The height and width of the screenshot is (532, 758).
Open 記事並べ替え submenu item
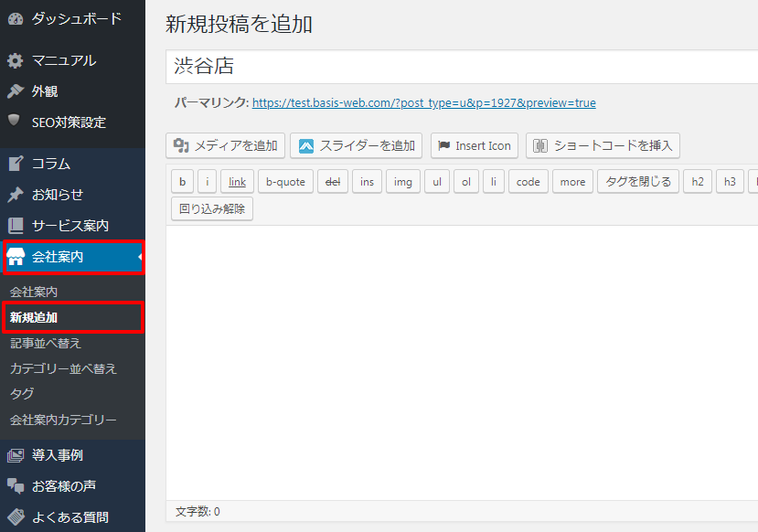coord(46,343)
